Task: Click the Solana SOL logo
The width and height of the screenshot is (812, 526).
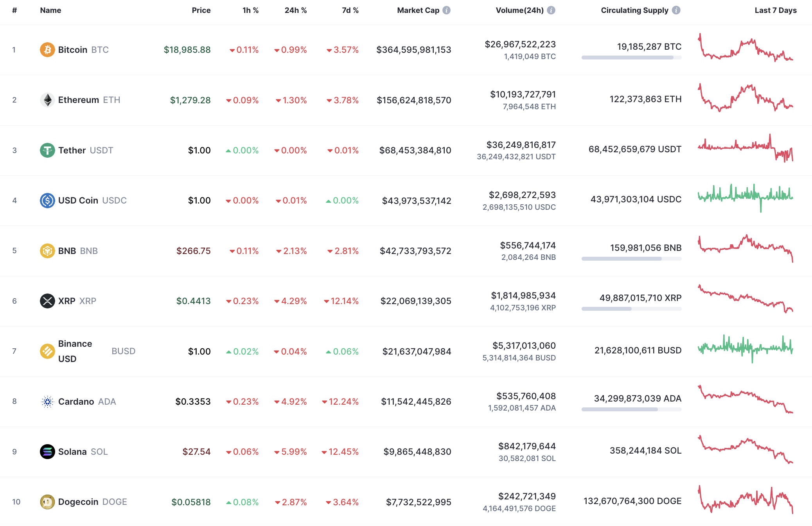Action: [x=47, y=451]
